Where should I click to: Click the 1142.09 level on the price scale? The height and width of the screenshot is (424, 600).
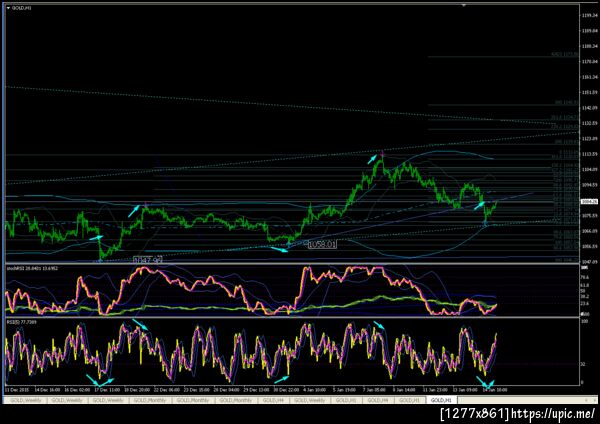590,108
